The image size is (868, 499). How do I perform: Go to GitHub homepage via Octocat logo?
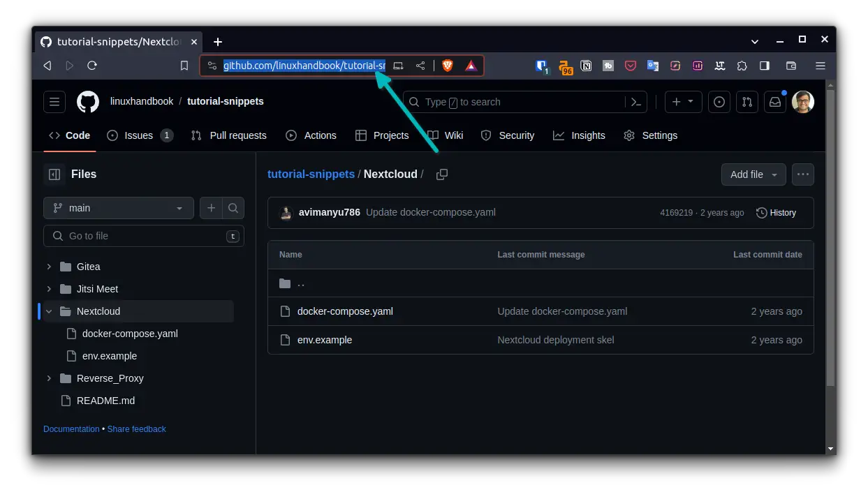point(88,102)
